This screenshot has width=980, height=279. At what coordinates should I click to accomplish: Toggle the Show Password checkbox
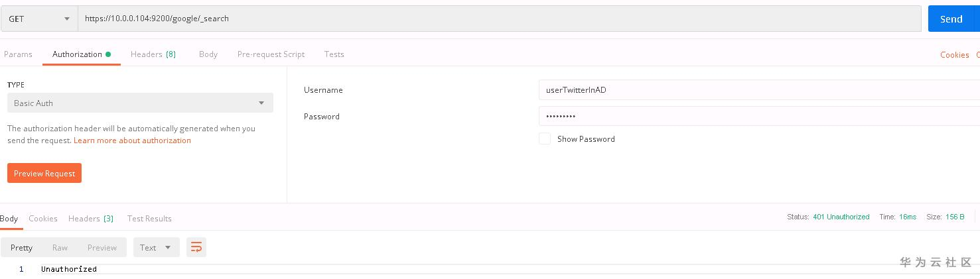point(545,139)
